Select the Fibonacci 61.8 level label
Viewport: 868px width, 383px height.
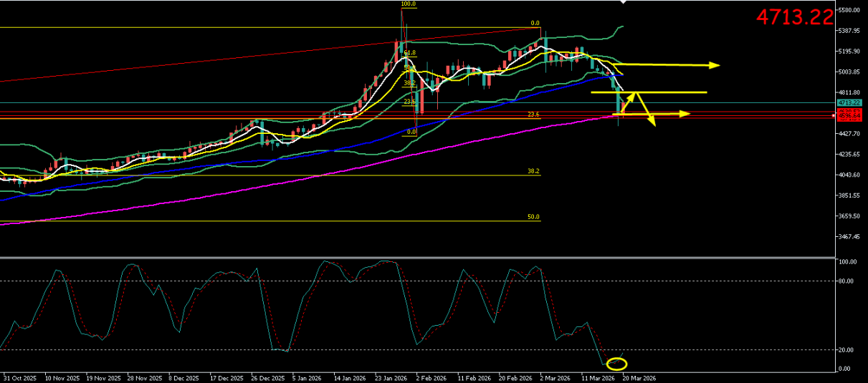click(409, 53)
